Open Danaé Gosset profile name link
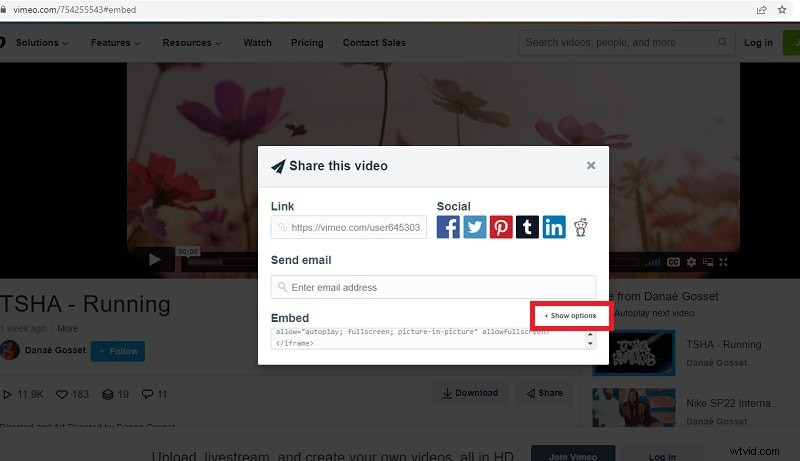The image size is (800, 461). point(55,350)
